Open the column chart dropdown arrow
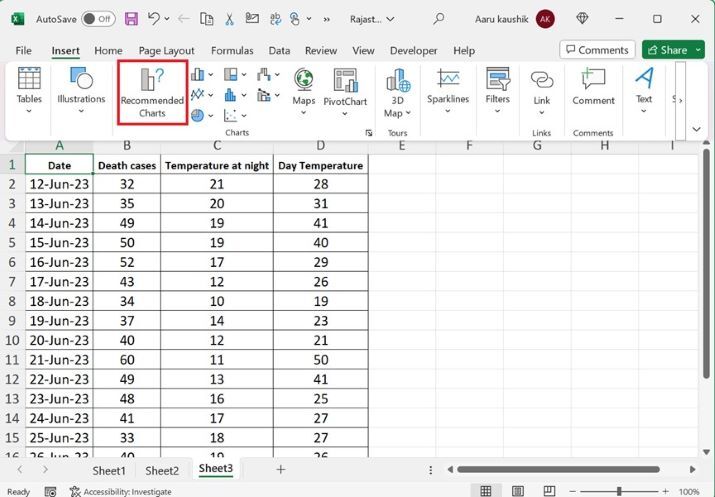The height and width of the screenshot is (497, 715). [211, 74]
